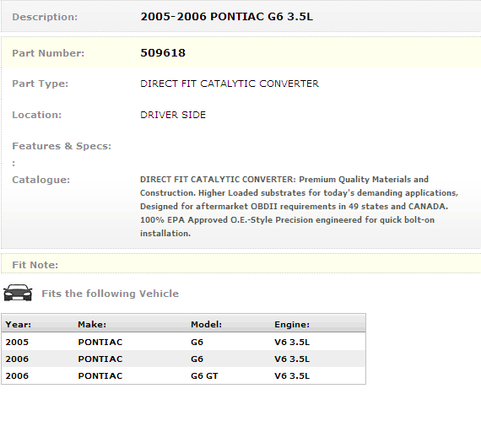This screenshot has width=481, height=448.
Task: Click the Make: column header
Action: pos(92,325)
